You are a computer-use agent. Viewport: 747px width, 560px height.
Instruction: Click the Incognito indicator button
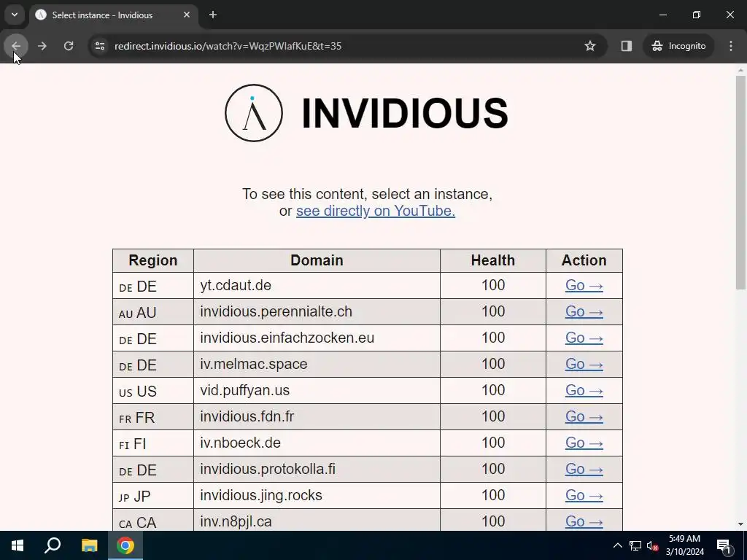(679, 46)
